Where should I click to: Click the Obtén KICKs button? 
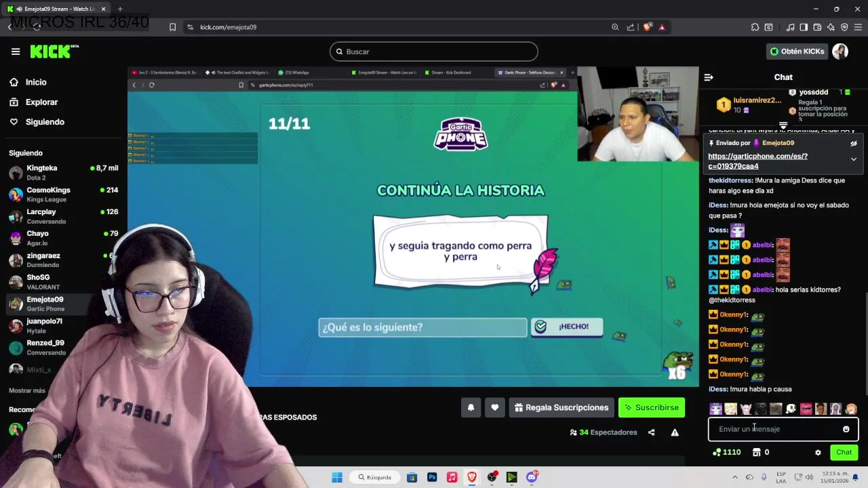coord(797,52)
